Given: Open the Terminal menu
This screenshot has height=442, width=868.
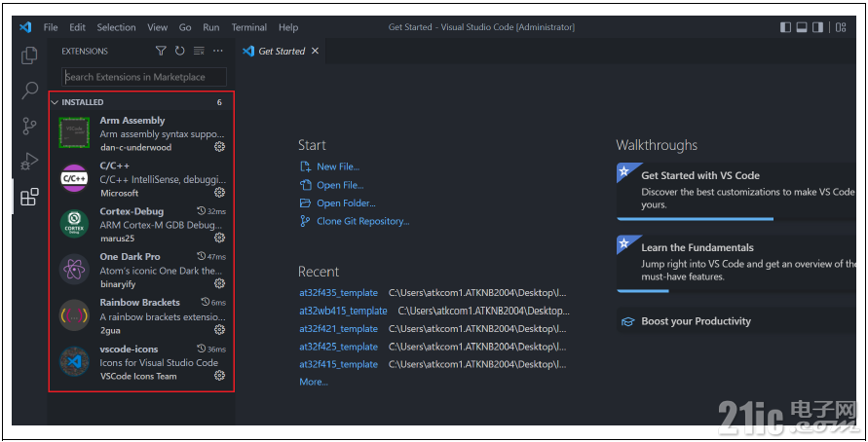Looking at the screenshot, I should pos(249,27).
